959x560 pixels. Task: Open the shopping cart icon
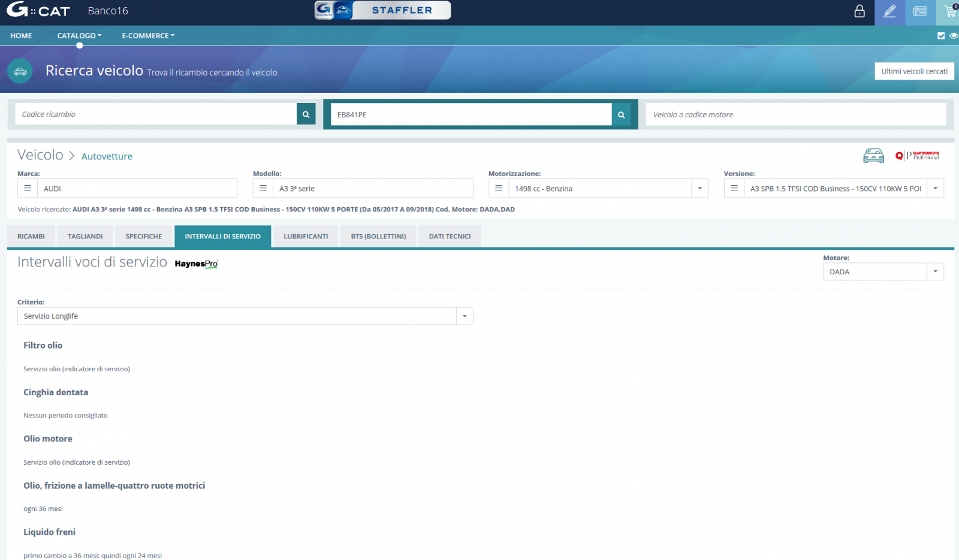[949, 11]
